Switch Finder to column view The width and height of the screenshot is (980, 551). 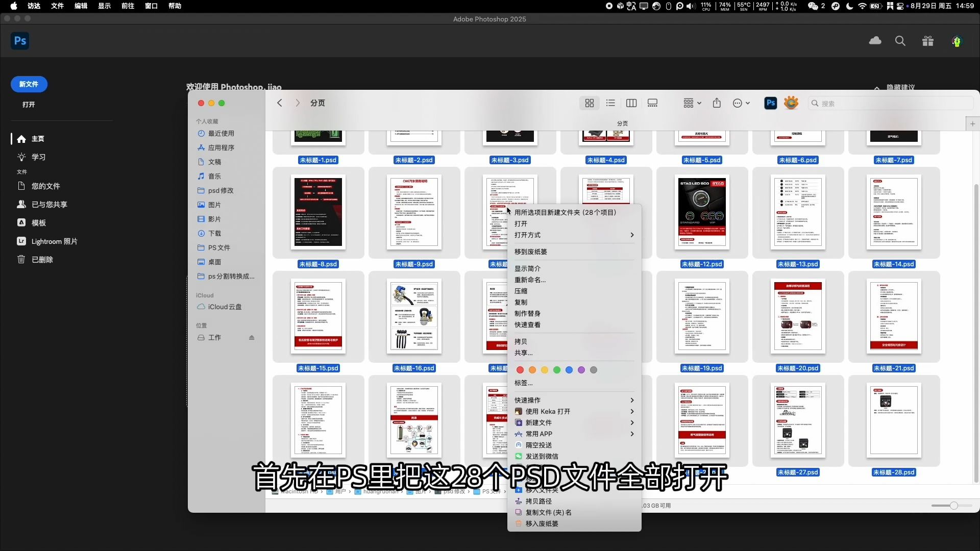[631, 103]
